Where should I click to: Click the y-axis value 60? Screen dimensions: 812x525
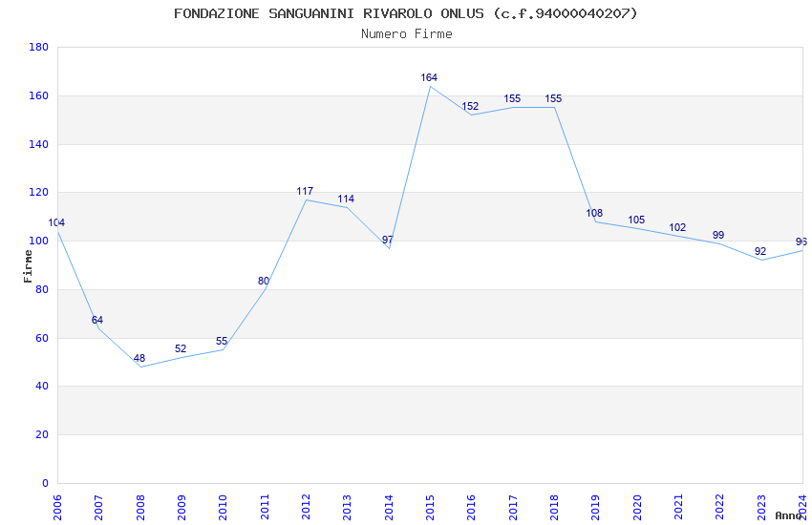click(42, 338)
